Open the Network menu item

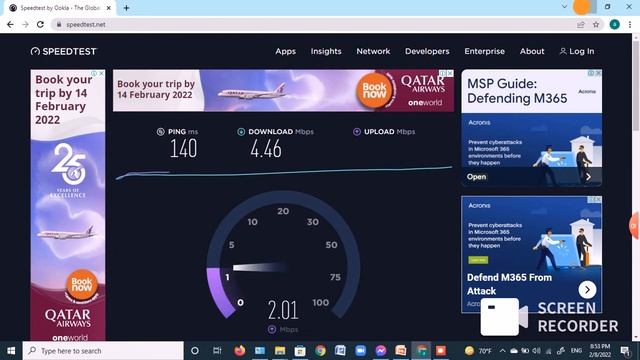pos(373,51)
